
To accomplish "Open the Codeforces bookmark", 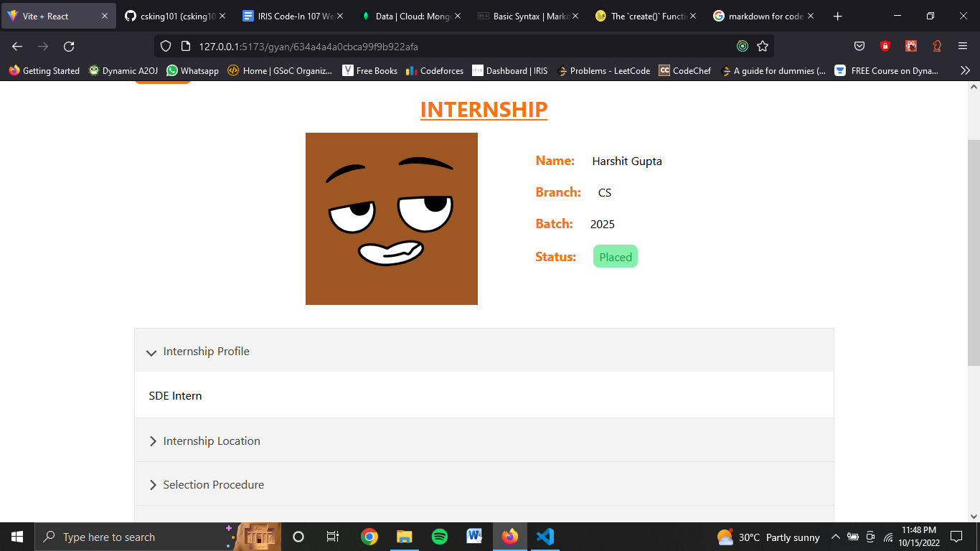I will 435,70.
